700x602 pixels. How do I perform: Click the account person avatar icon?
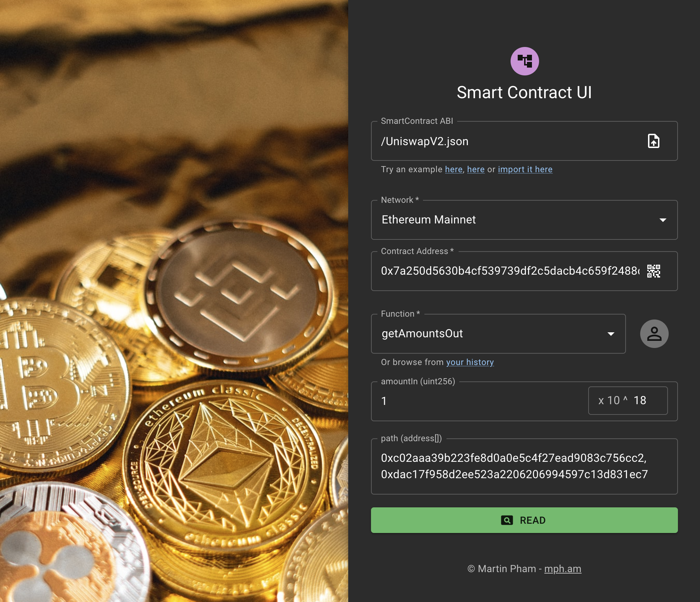tap(654, 334)
